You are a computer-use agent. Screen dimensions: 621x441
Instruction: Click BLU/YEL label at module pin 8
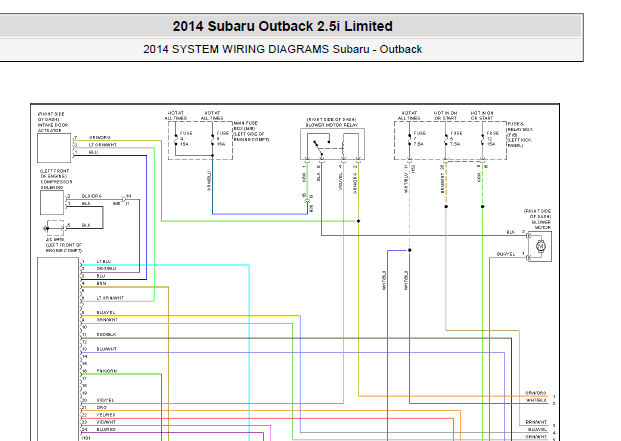point(106,313)
